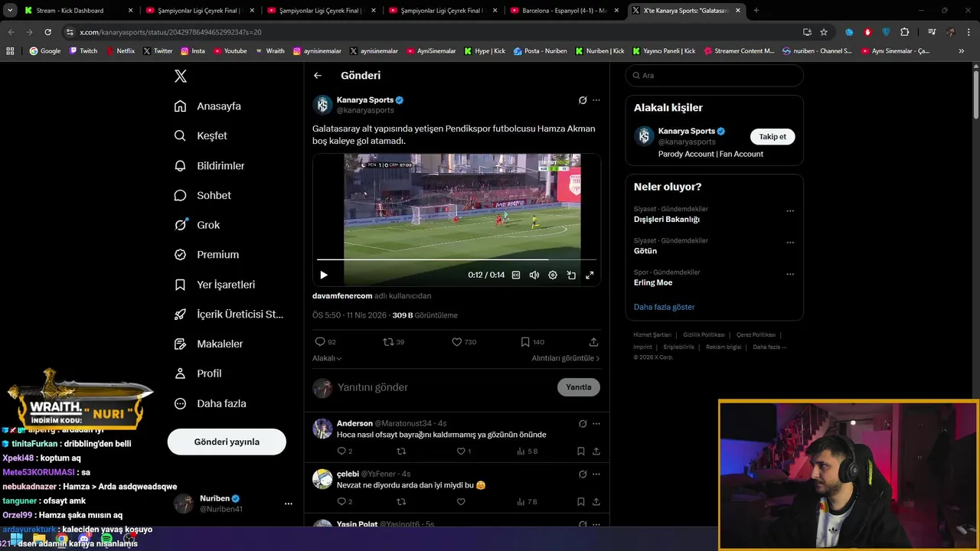980x551 pixels.
Task: Open more options on çelebi's reply
Action: 596,474
